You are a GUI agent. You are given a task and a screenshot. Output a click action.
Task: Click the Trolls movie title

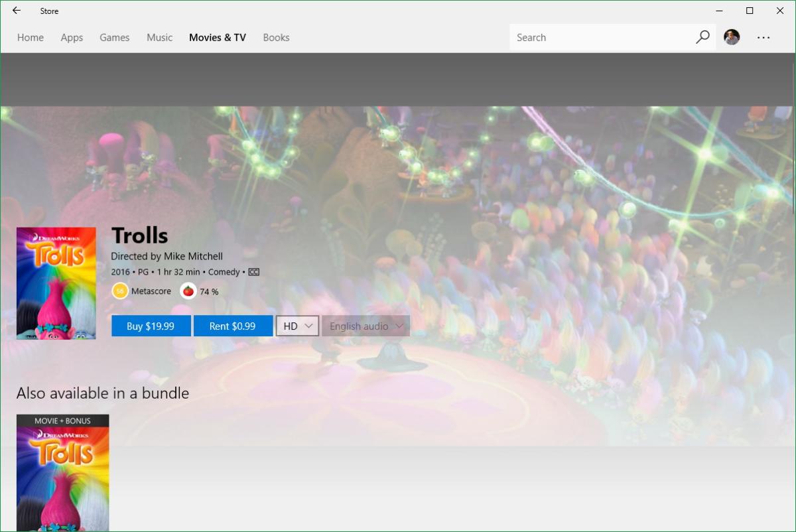[139, 235]
